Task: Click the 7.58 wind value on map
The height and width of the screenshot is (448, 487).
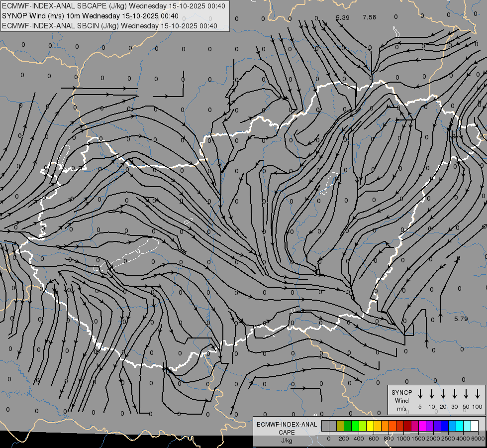Action: tap(369, 17)
